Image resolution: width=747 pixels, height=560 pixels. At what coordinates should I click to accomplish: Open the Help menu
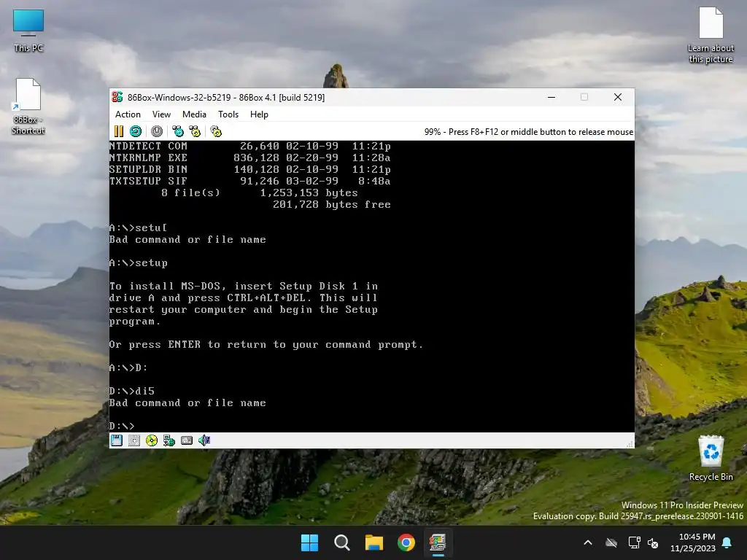click(x=259, y=114)
